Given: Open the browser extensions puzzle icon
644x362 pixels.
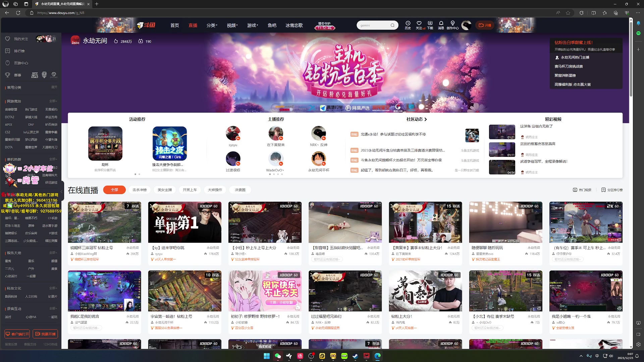Looking at the screenshot, I should [x=581, y=13].
